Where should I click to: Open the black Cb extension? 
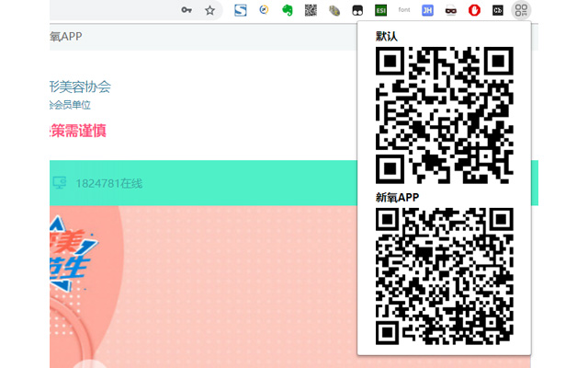pyautogui.click(x=498, y=10)
